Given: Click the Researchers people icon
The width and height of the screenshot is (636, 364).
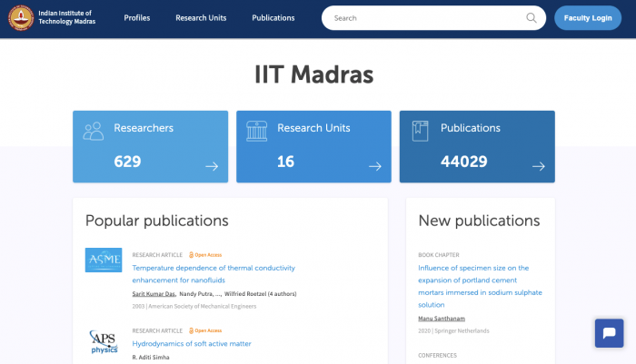Looking at the screenshot, I should tap(94, 131).
